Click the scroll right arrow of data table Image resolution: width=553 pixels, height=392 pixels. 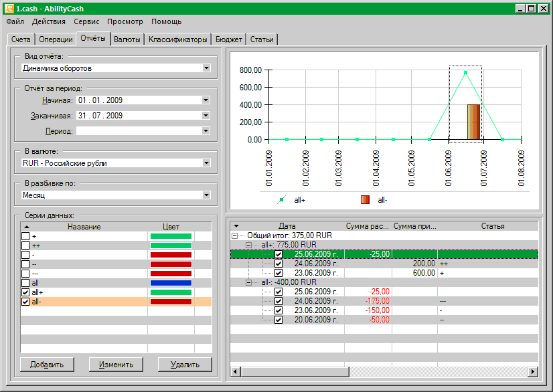point(534,371)
